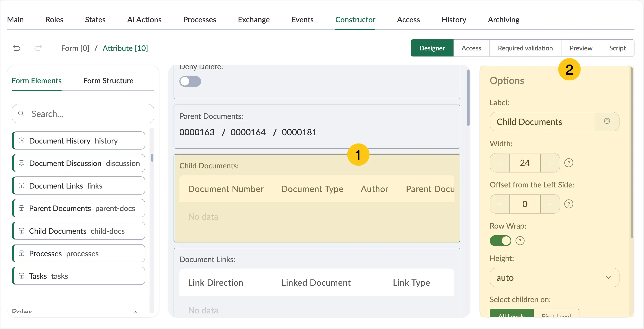Open parent document 0000164

(x=248, y=132)
